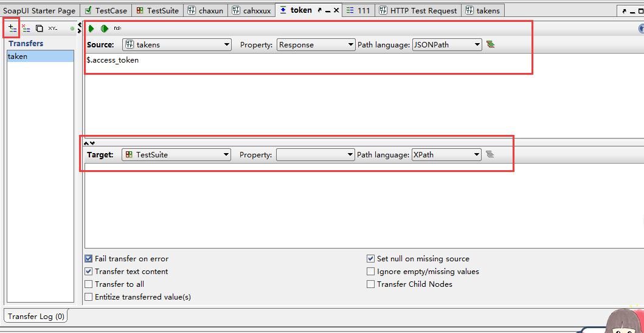Check Ignore empty/missing values
This screenshot has width=644, height=333.
[x=370, y=272]
